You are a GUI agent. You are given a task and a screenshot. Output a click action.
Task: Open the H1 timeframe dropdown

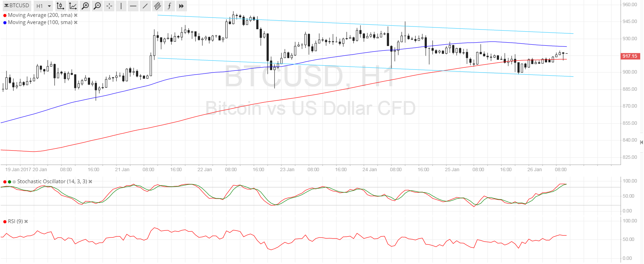44,6
